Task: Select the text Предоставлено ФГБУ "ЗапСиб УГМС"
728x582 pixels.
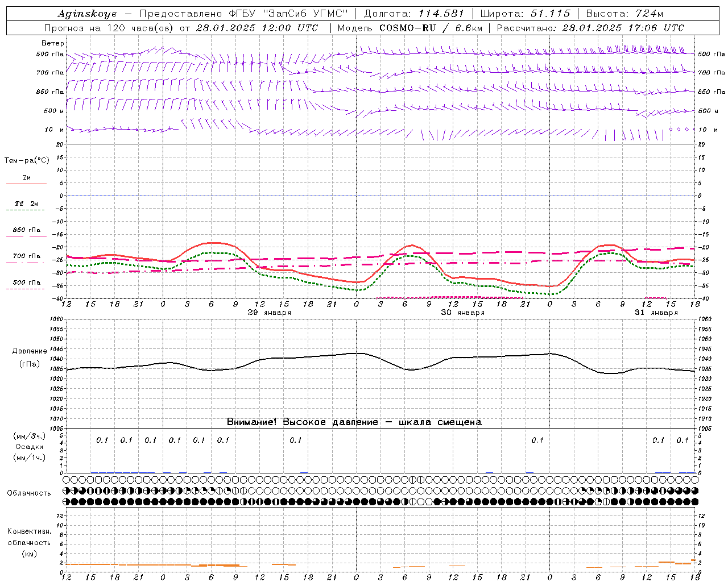Action: point(243,14)
